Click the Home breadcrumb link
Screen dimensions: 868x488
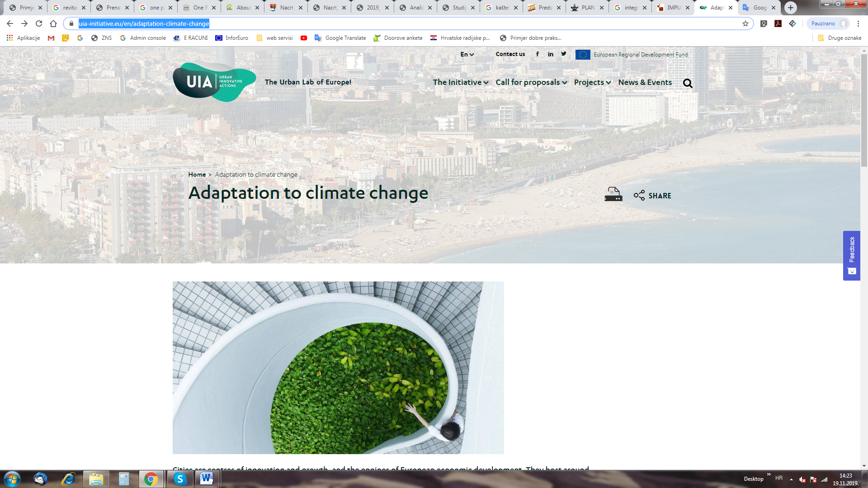pyautogui.click(x=197, y=174)
